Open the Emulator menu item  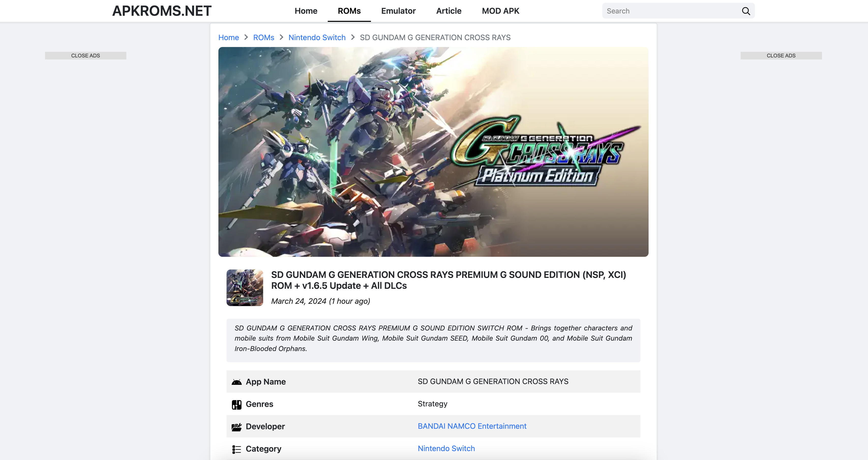398,11
